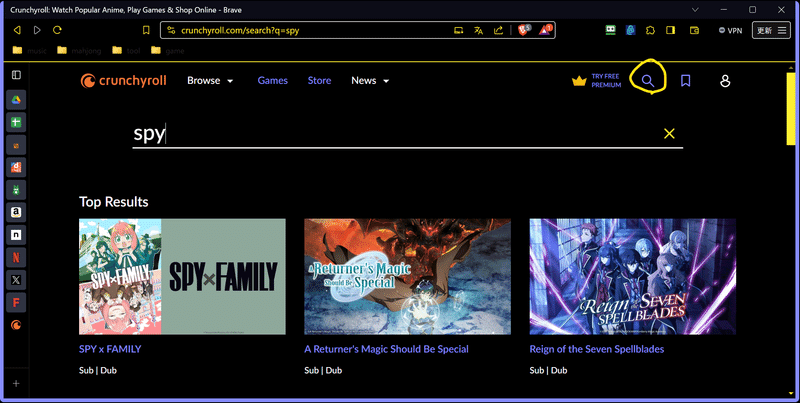This screenshot has height=403, width=800.
Task: Click the address bar URL
Action: click(x=240, y=31)
